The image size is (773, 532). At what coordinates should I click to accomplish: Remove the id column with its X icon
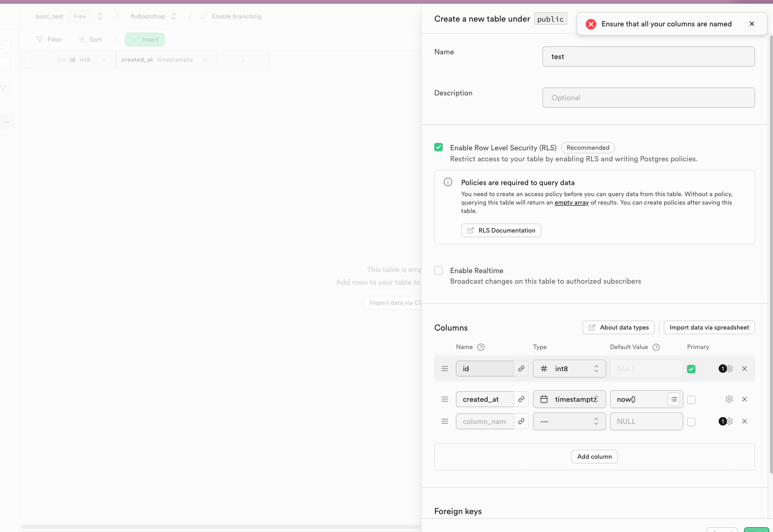745,369
